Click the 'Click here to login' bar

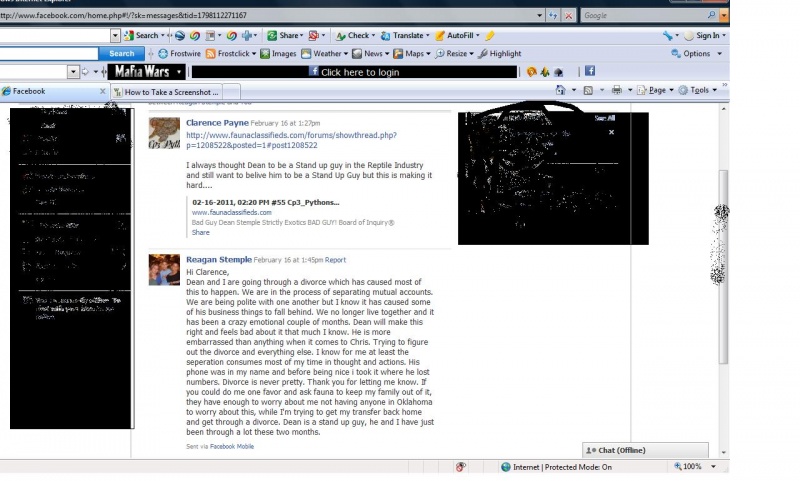[x=354, y=72]
